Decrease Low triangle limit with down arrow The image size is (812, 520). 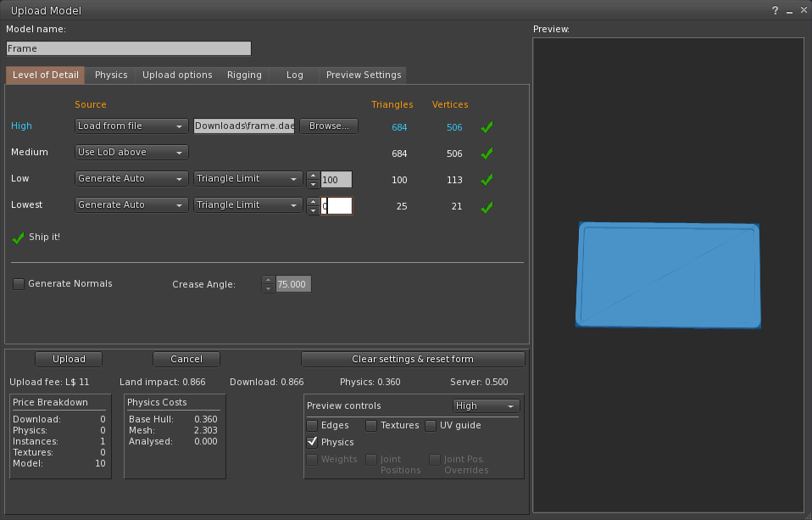coord(313,184)
